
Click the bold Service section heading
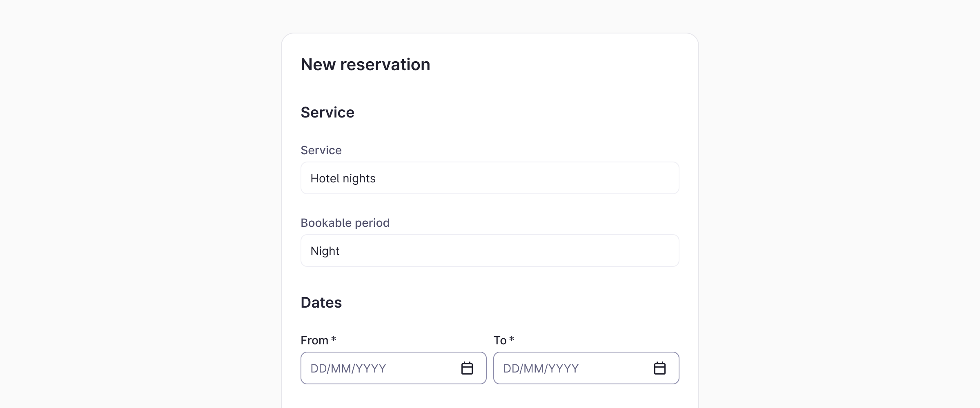[327, 112]
